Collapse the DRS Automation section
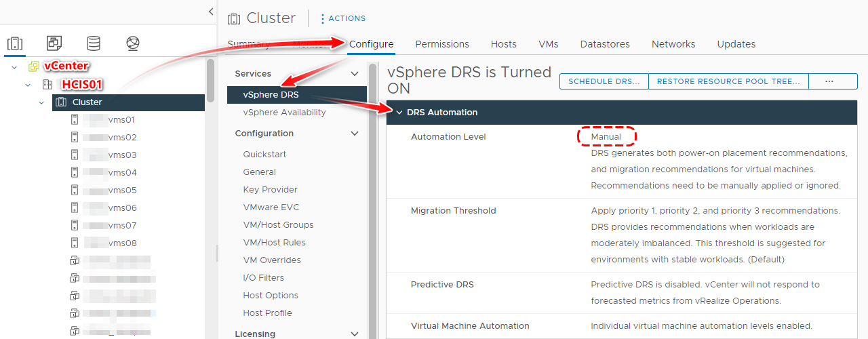Image resolution: width=868 pixels, height=339 pixels. [399, 113]
